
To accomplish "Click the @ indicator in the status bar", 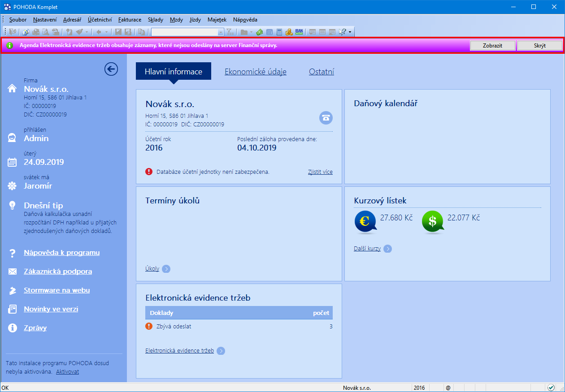I will pos(448,388).
